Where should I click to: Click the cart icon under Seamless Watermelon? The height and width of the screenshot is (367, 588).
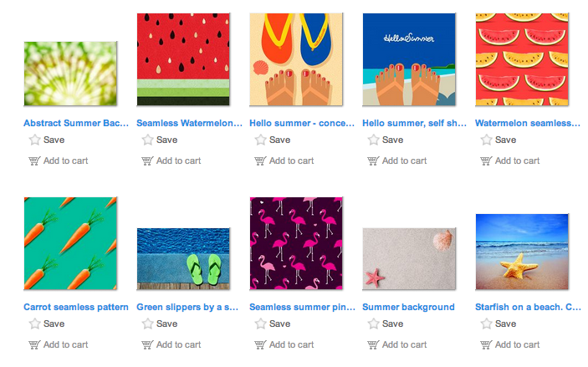[x=147, y=161]
